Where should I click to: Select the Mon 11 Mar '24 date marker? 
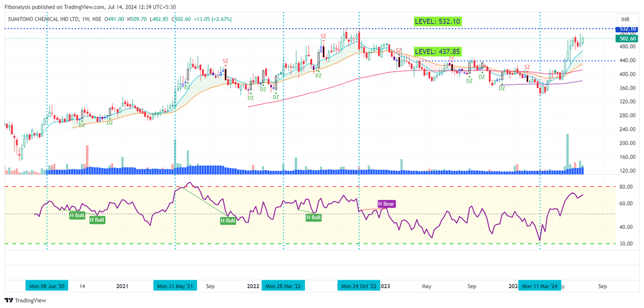[540, 287]
